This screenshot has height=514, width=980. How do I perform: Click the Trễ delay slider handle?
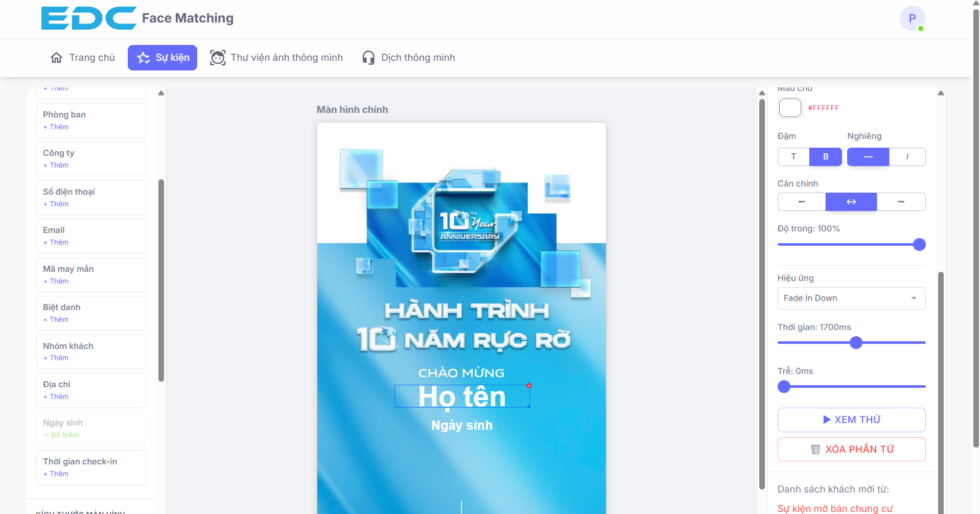[x=784, y=387]
